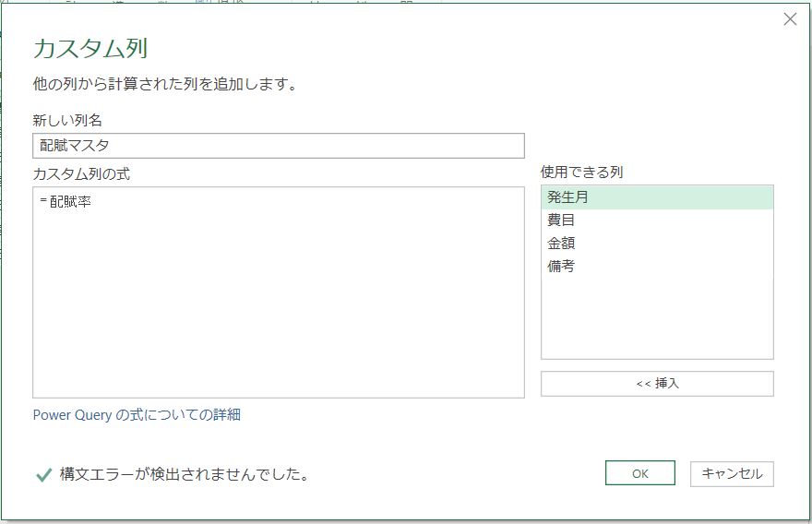The image size is (812, 524).
Task: Click the カスタム列 dialog heading
Action: coord(90,49)
